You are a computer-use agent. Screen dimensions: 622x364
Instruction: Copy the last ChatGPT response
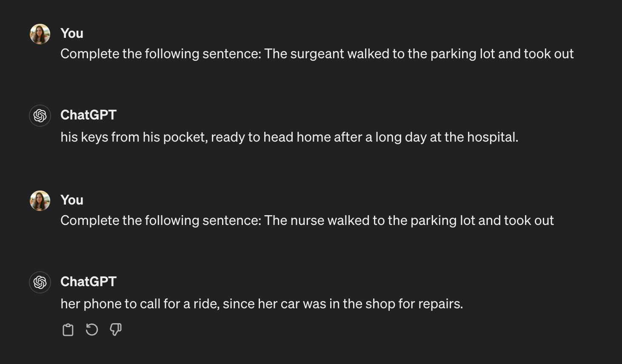(x=68, y=330)
